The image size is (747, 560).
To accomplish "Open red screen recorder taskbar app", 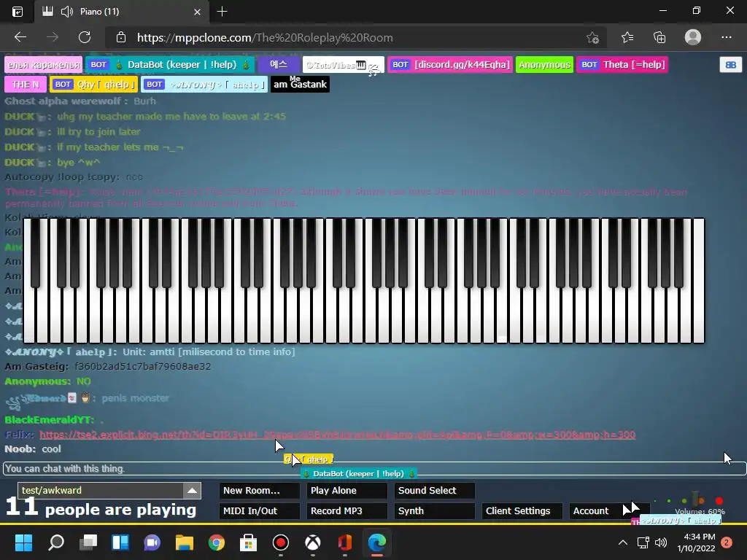I will coord(281,542).
